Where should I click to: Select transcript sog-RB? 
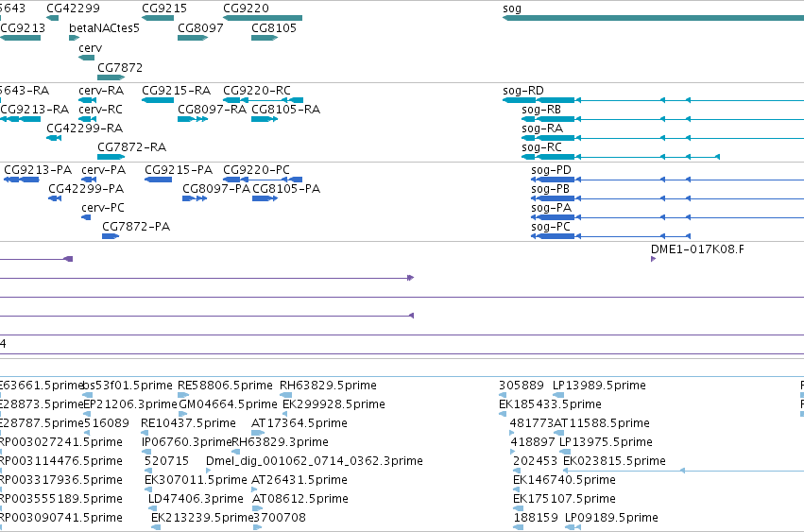(541, 110)
